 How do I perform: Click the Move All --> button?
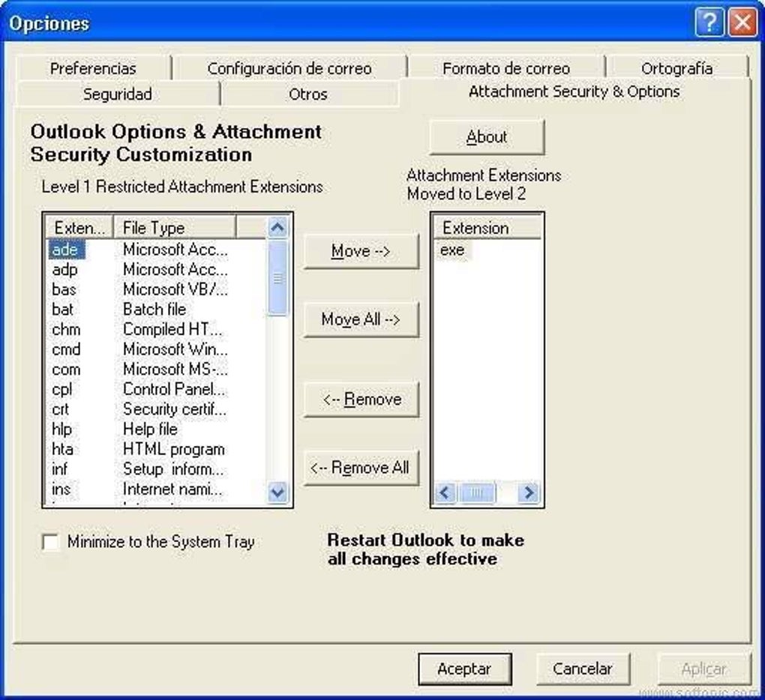click(x=361, y=319)
